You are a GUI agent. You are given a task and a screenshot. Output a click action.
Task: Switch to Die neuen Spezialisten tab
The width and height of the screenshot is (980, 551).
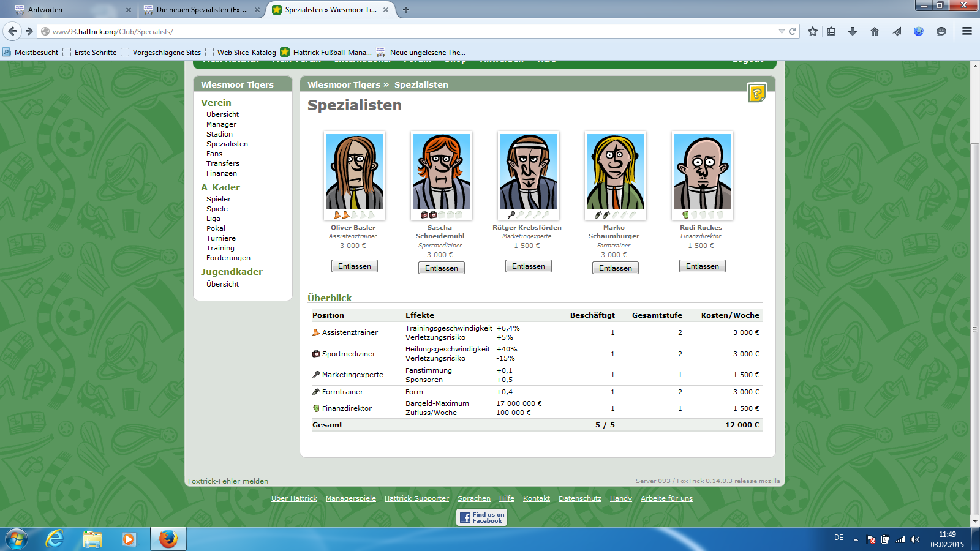tap(202, 10)
